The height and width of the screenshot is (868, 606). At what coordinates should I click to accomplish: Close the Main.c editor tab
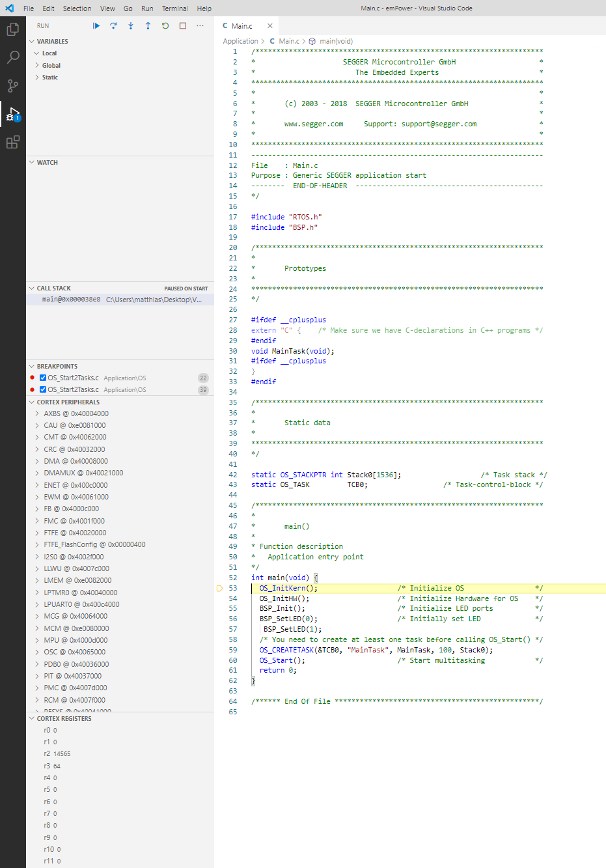270,26
